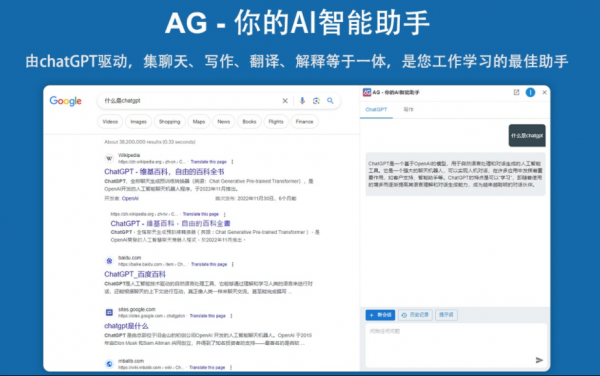Switch to the ChatGPT tab in the panel

point(376,109)
